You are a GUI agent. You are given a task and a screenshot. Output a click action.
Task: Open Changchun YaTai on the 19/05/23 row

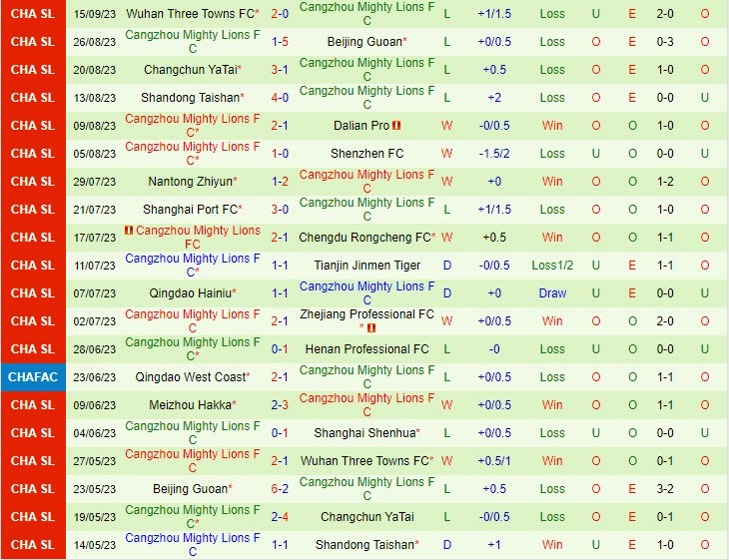[x=366, y=517]
